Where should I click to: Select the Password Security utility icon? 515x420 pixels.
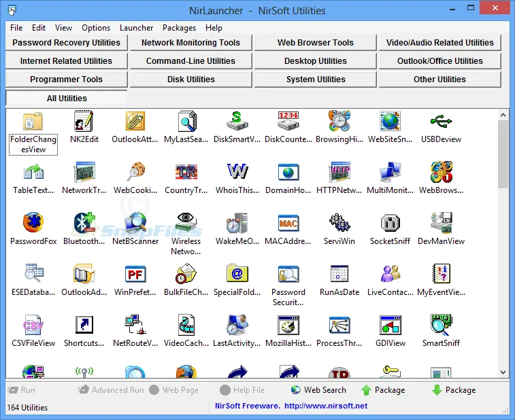click(288, 274)
